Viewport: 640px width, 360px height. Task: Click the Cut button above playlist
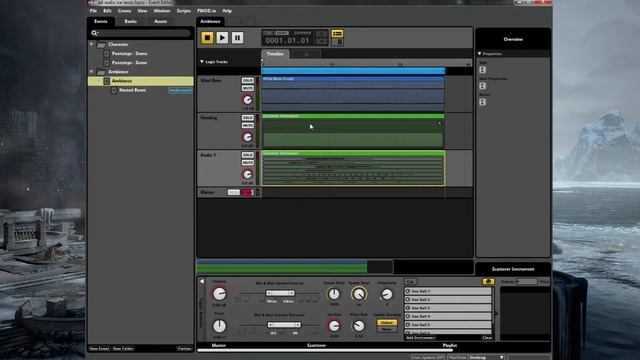(410, 282)
